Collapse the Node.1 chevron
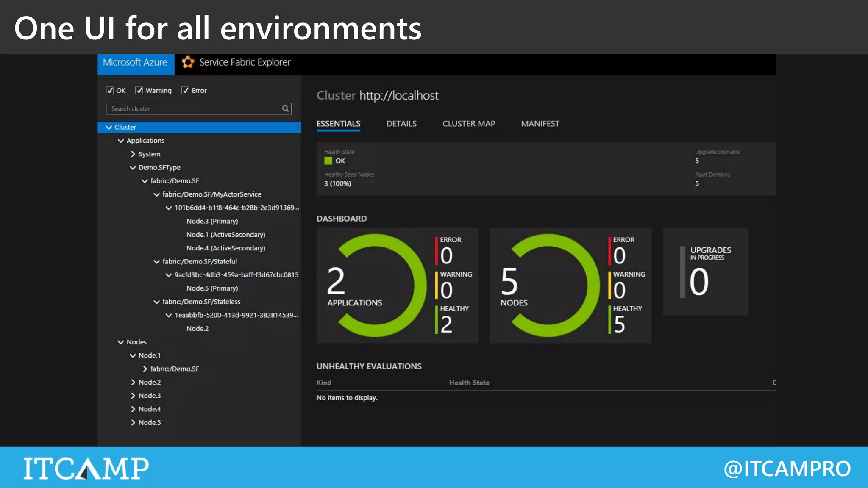 click(x=133, y=356)
